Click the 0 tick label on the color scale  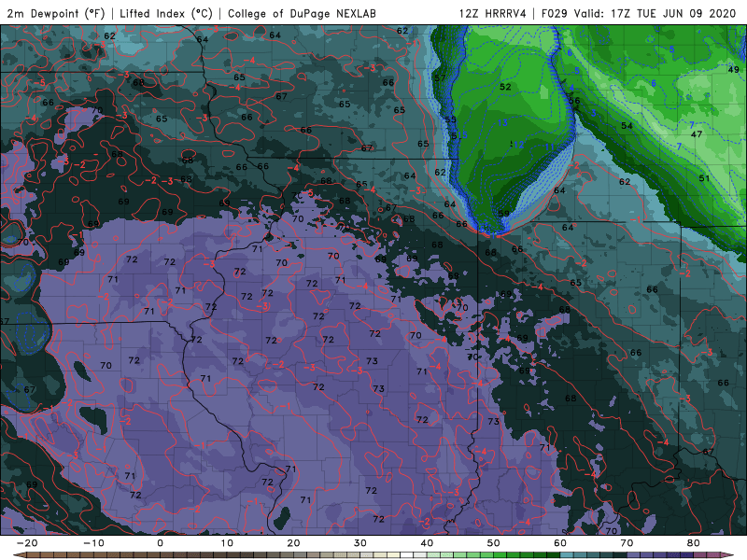click(x=160, y=543)
